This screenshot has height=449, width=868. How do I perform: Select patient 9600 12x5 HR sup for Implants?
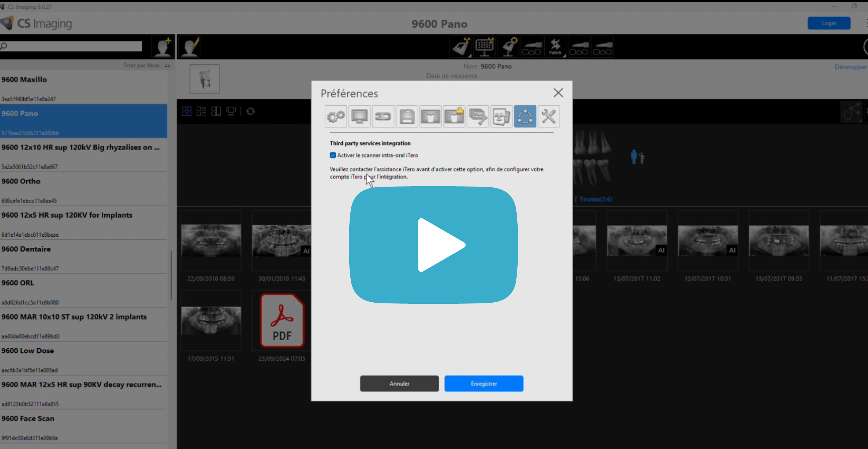tap(83, 223)
